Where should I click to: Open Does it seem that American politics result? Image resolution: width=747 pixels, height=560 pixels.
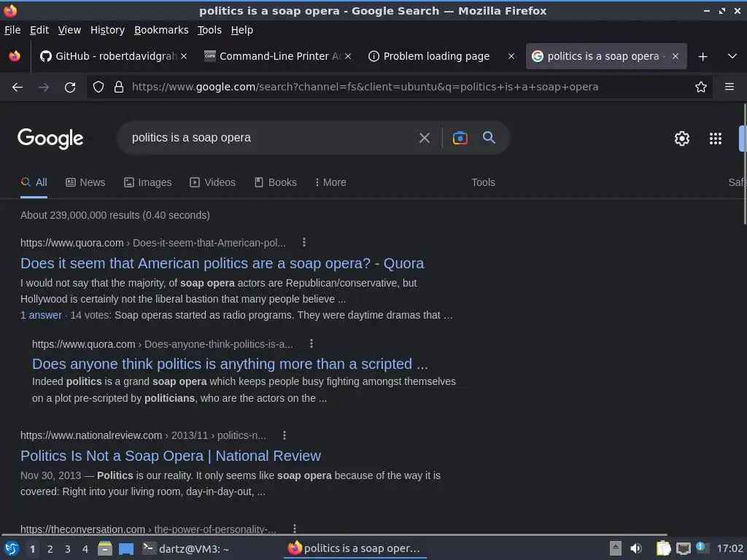pyautogui.click(x=222, y=263)
